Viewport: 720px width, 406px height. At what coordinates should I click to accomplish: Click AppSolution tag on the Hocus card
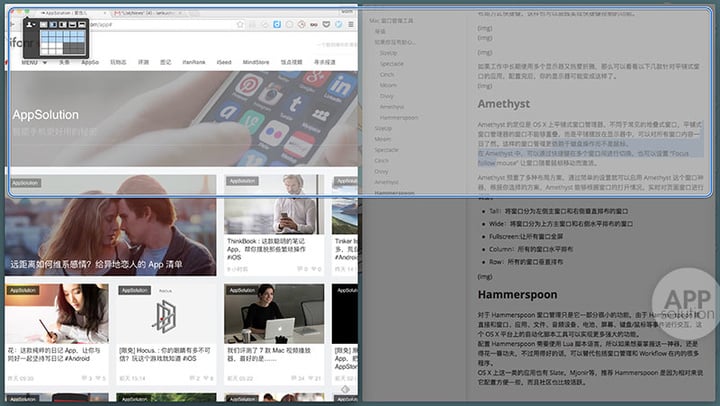tap(135, 290)
